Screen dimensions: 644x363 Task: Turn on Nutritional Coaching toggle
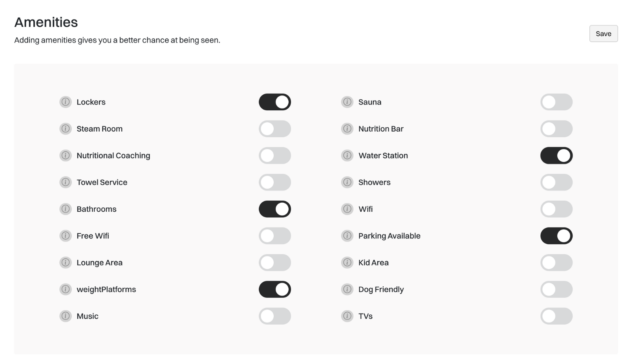[x=275, y=156]
